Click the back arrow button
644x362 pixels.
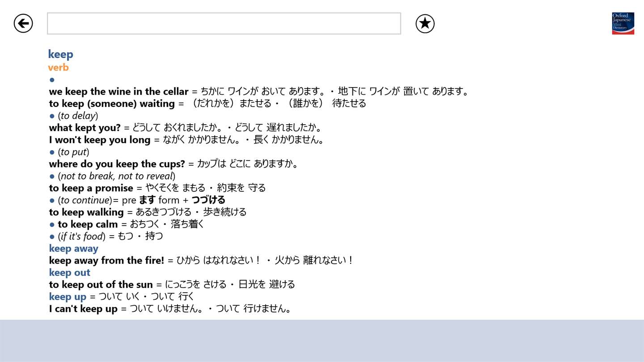(x=23, y=23)
